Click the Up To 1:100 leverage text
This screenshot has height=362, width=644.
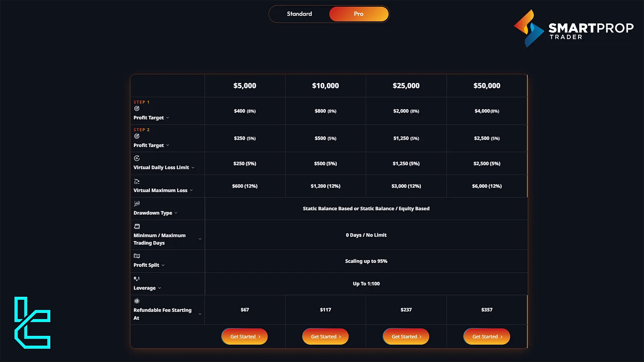(366, 284)
